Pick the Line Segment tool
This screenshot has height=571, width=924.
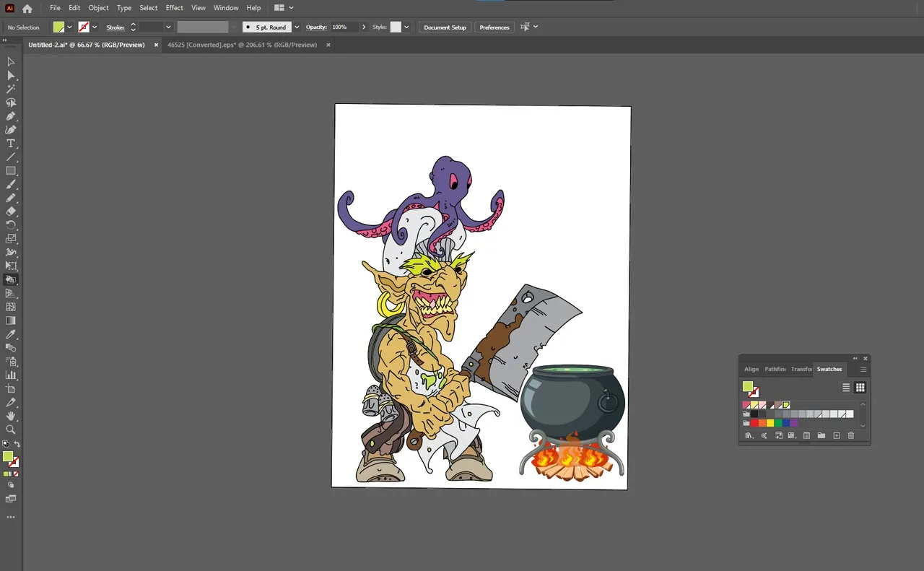pyautogui.click(x=11, y=157)
